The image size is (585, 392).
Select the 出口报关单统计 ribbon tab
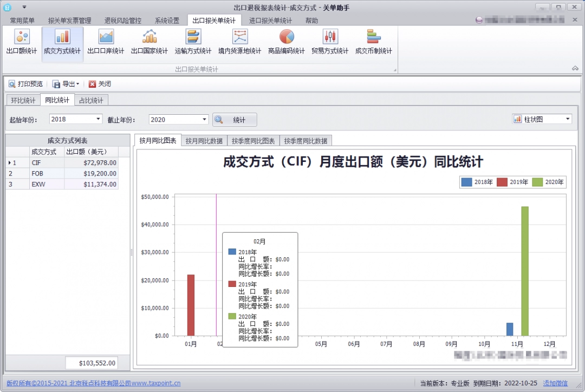click(214, 21)
